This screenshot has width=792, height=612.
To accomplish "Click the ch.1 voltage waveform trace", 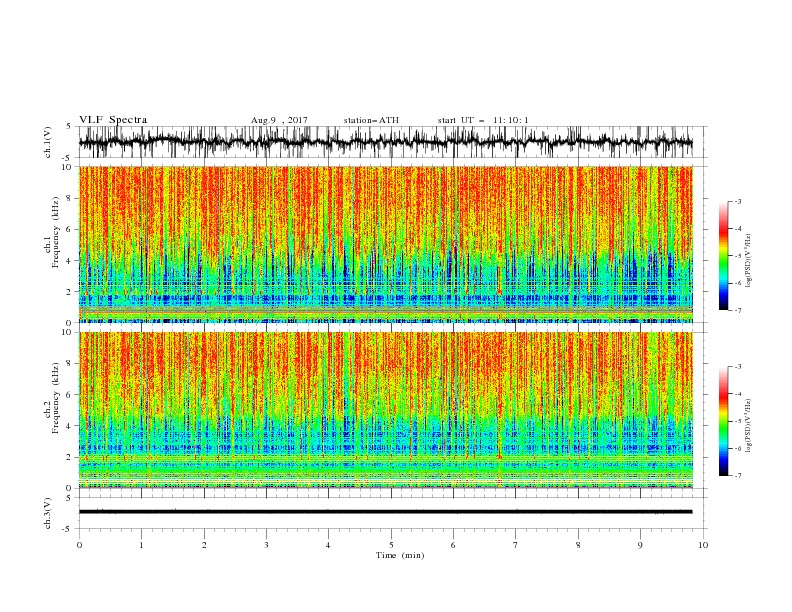I will [x=385, y=142].
